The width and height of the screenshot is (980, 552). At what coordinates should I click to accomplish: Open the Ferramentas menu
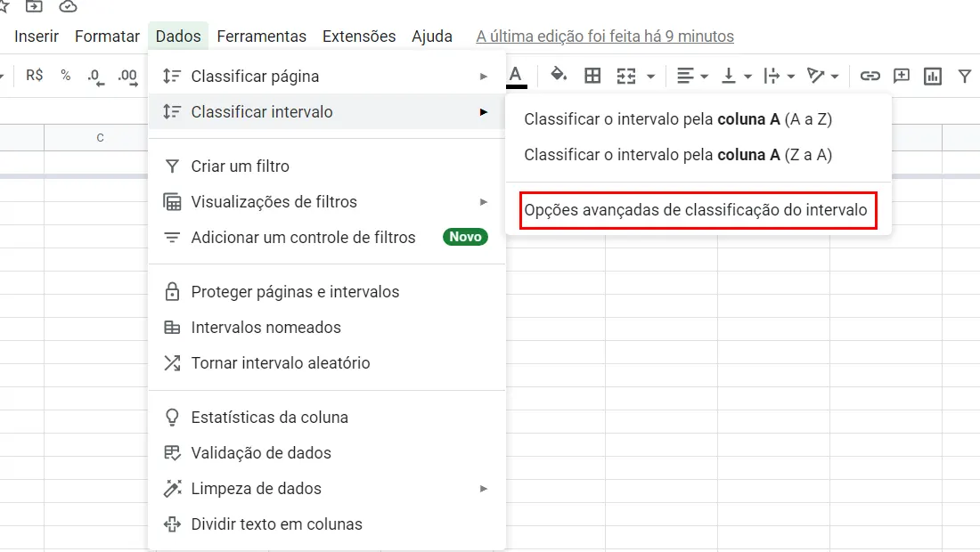coord(261,37)
